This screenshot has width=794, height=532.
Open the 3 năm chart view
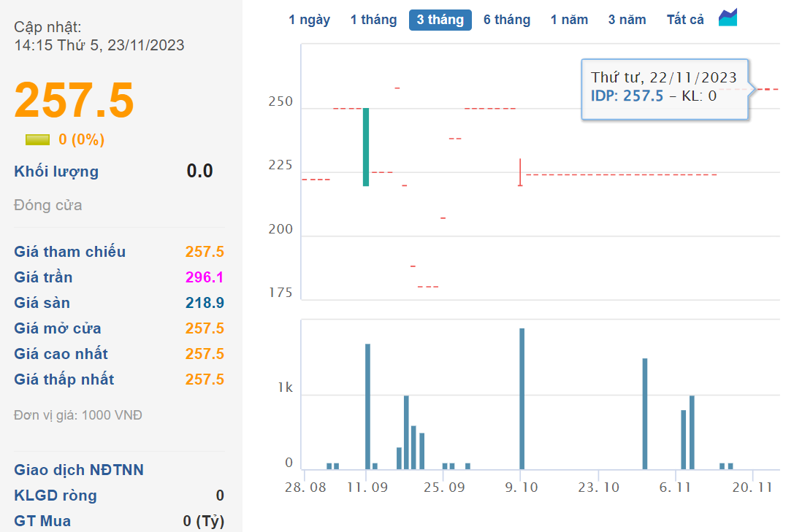click(627, 20)
